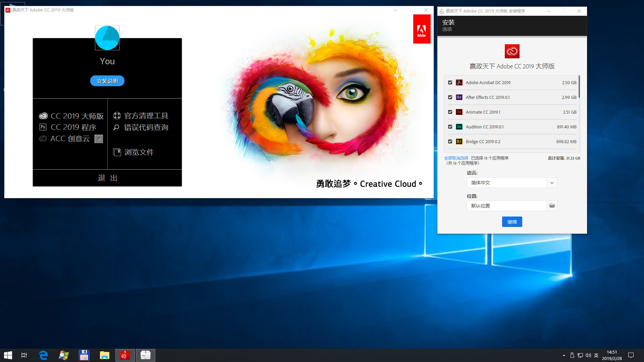Uncheck Bridge CC 2019.0.2
Screen dimensions: 644x362
click(450, 141)
